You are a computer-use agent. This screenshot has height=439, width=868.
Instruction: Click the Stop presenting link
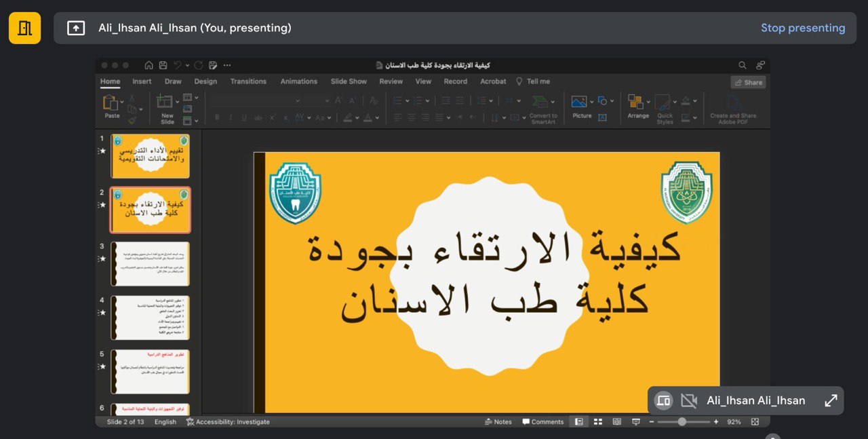(x=803, y=28)
